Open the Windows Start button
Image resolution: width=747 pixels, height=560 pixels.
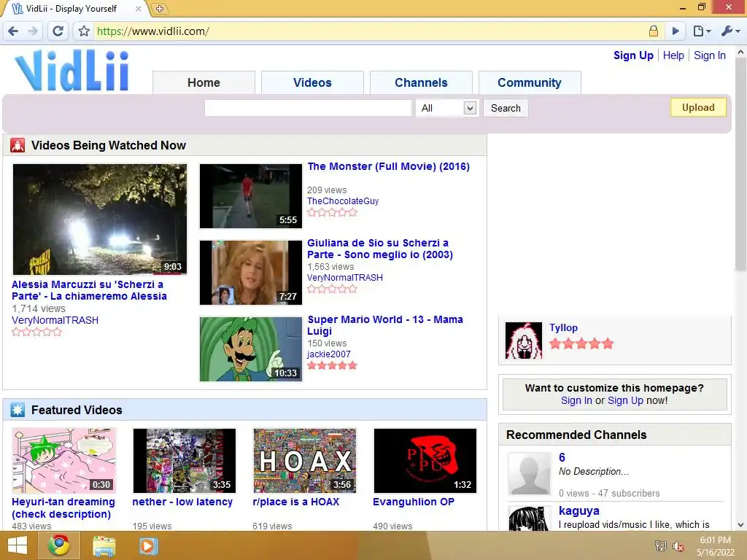18,545
